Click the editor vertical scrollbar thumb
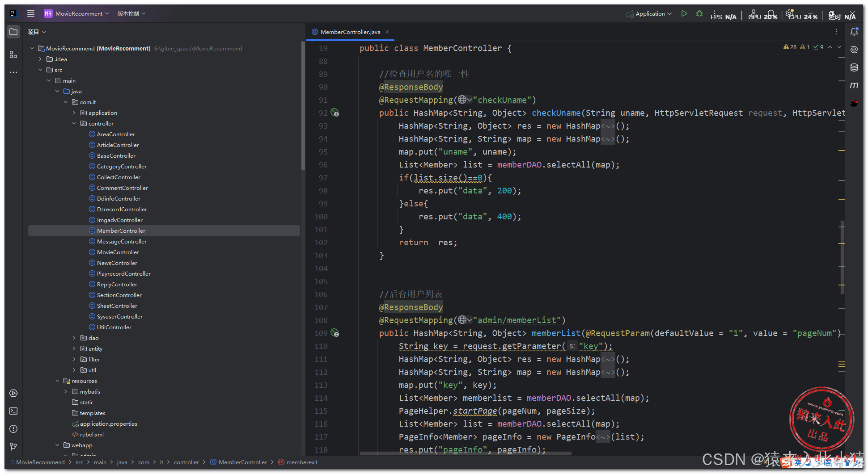The width and height of the screenshot is (868, 474). point(843,257)
